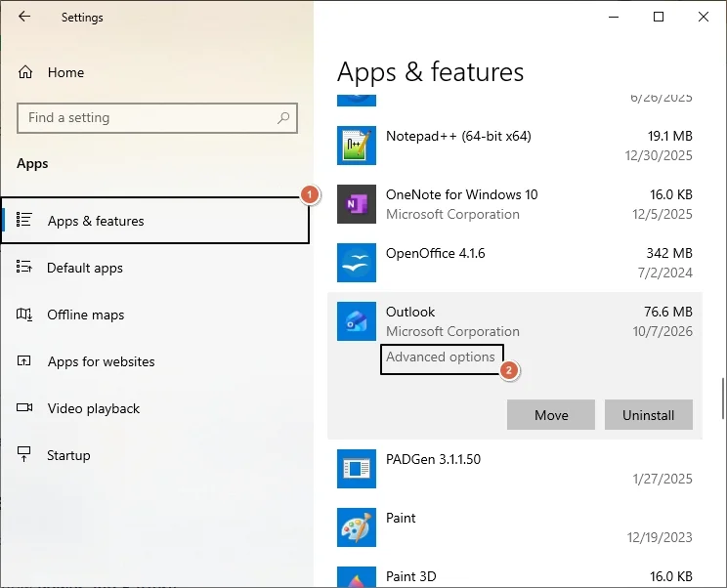Select the Paint 3D entry name
Image resolution: width=727 pixels, height=588 pixels.
[x=410, y=576]
